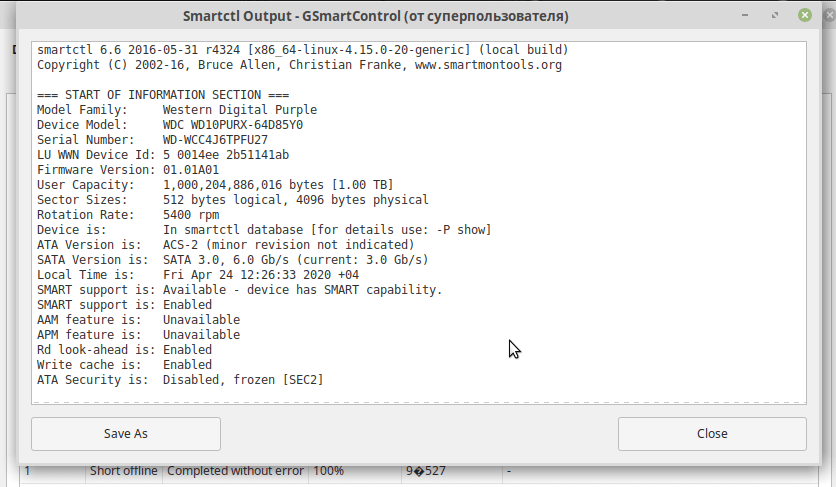Click the background window's gray close icon
836x487 pixels.
tap(830, 15)
